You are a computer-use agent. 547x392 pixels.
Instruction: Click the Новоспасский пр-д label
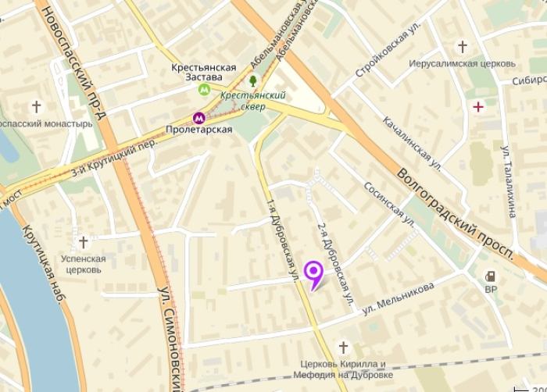(73, 62)
